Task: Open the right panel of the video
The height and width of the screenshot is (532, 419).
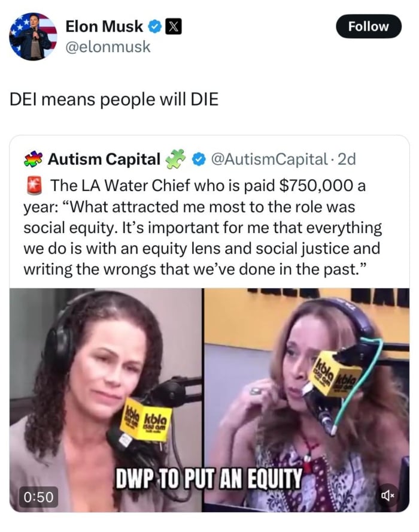Action: pos(306,400)
